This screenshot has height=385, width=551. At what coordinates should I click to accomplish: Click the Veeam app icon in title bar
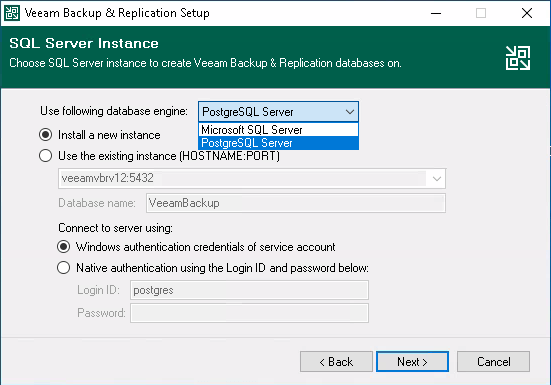12,13
